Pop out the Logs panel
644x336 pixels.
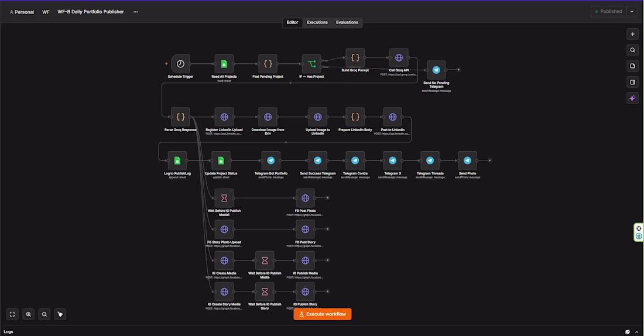628,332
